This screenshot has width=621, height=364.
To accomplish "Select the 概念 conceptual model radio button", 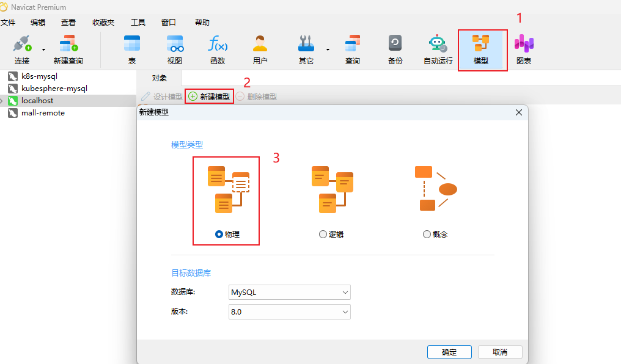I will (427, 235).
